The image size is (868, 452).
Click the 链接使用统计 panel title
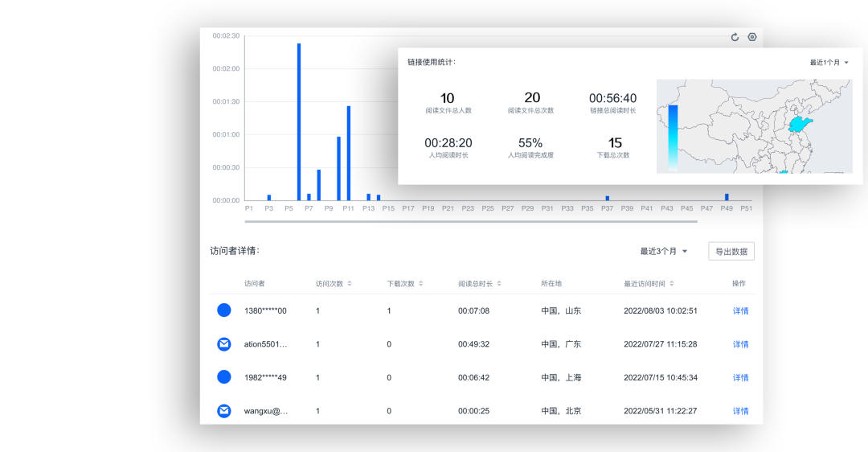432,62
